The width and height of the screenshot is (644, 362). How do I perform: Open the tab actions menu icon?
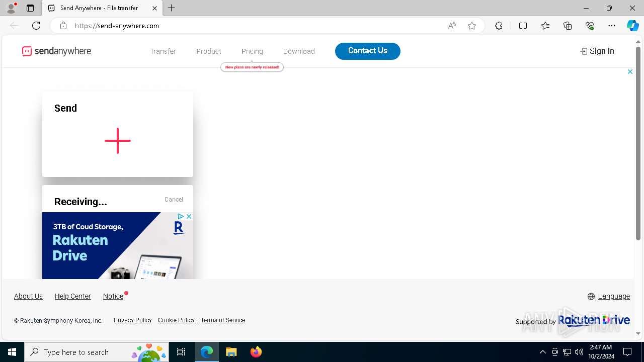pyautogui.click(x=30, y=8)
